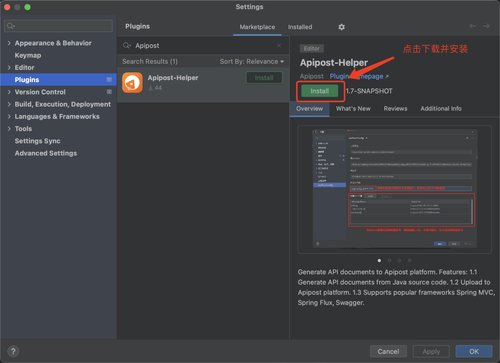
Task: Select the first screenshot carousel dot
Action: (x=379, y=260)
